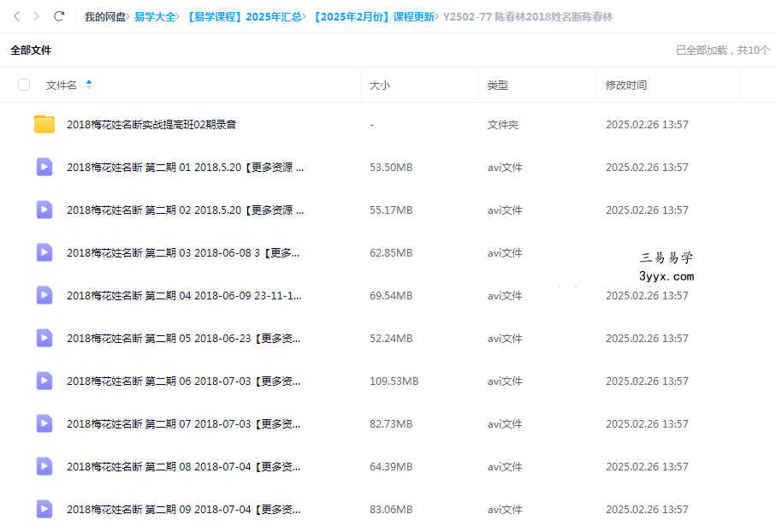Click the 全部文件 heading
This screenshot has width=776, height=532.
point(31,50)
